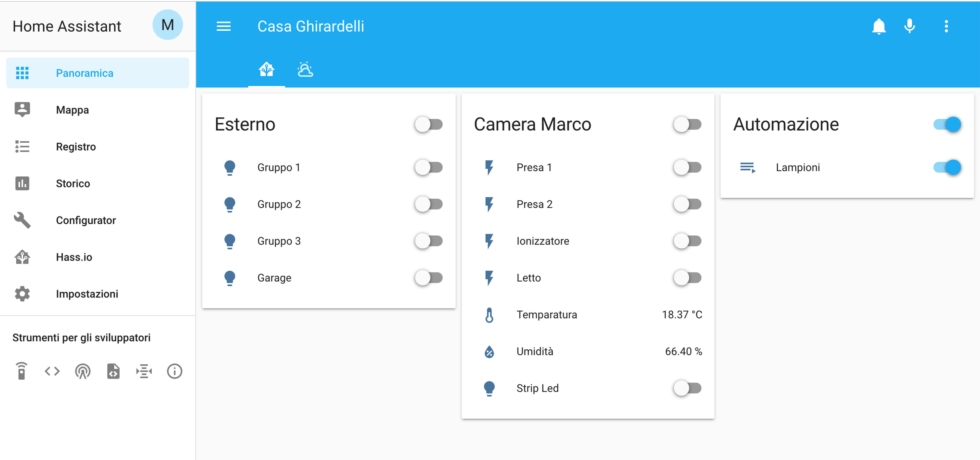Open the Info developer tool icon
Screen dimensions: 980x460
[175, 371]
